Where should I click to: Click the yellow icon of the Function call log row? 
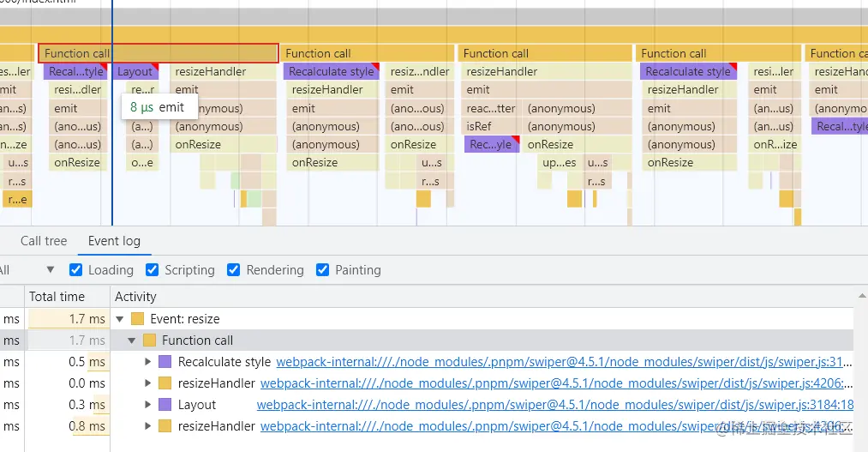pos(149,341)
